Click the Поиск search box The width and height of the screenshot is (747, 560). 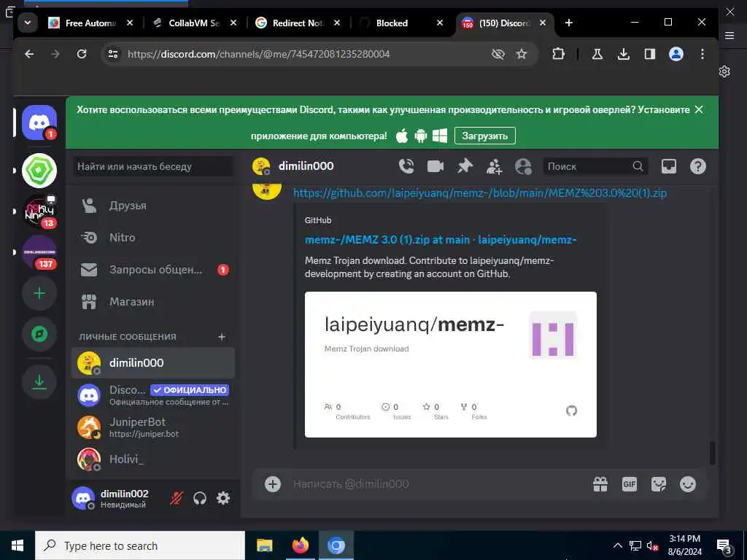click(595, 166)
